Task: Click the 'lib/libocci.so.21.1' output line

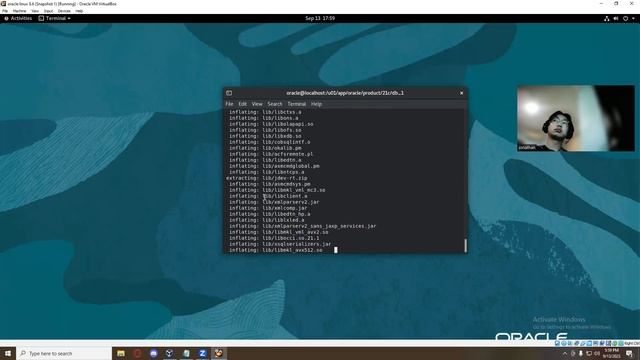Action: click(x=274, y=238)
